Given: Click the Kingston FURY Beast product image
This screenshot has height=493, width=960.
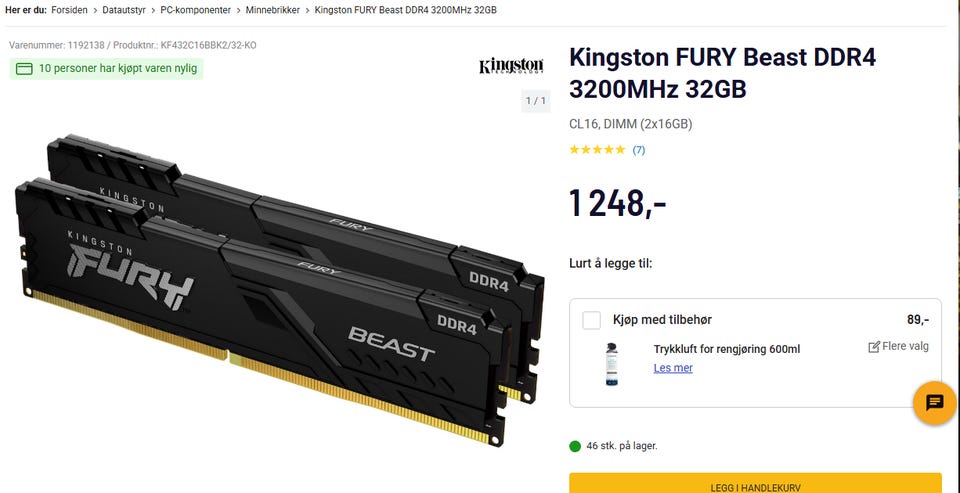Looking at the screenshot, I should [279, 290].
